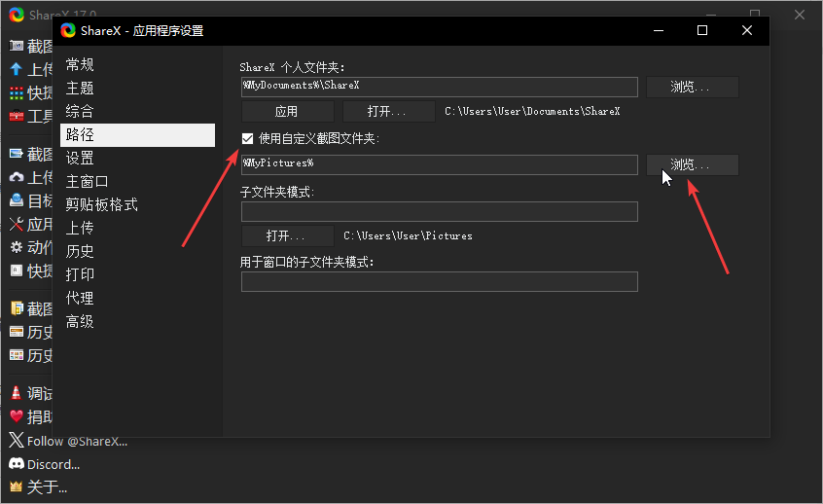This screenshot has height=504, width=823.
Task: Click the red heart donate icon
Action: (x=16, y=416)
